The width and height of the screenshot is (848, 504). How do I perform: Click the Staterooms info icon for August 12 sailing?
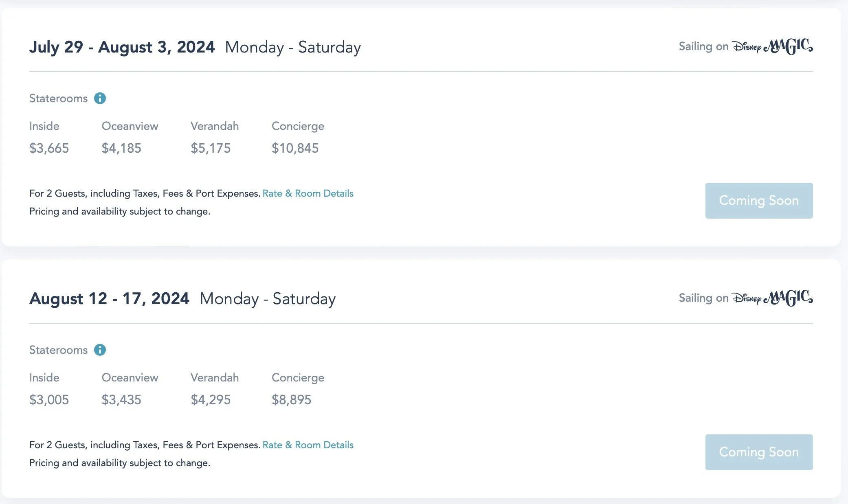100,350
